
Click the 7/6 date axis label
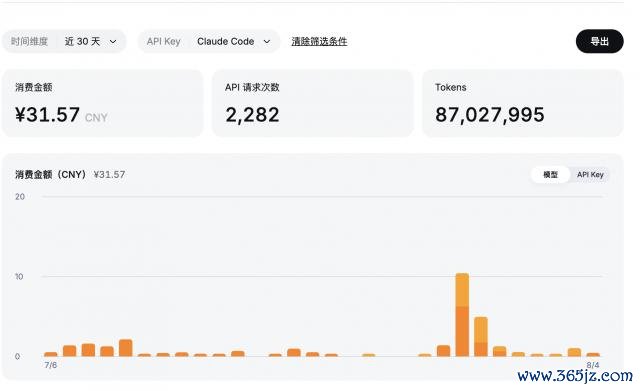pos(51,365)
